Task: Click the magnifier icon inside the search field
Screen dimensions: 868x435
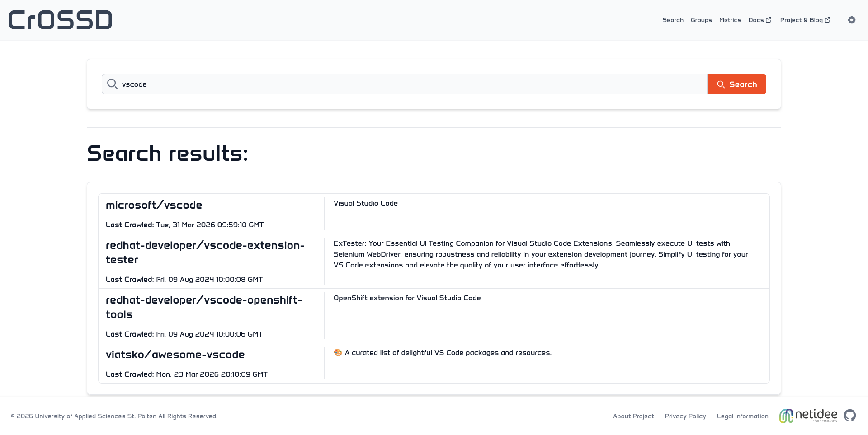Action: click(112, 84)
